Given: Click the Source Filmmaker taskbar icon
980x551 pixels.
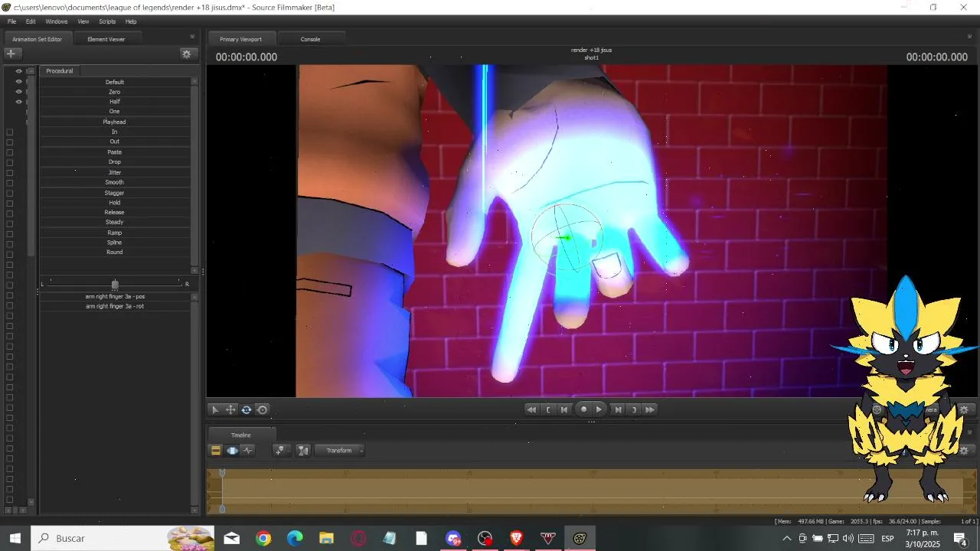Looking at the screenshot, I should point(580,538).
